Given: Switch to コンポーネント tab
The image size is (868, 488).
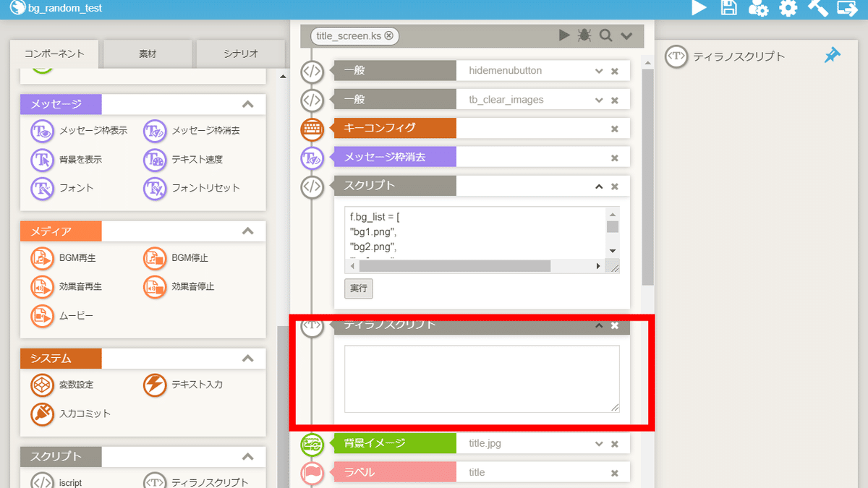Looking at the screenshot, I should (x=54, y=54).
